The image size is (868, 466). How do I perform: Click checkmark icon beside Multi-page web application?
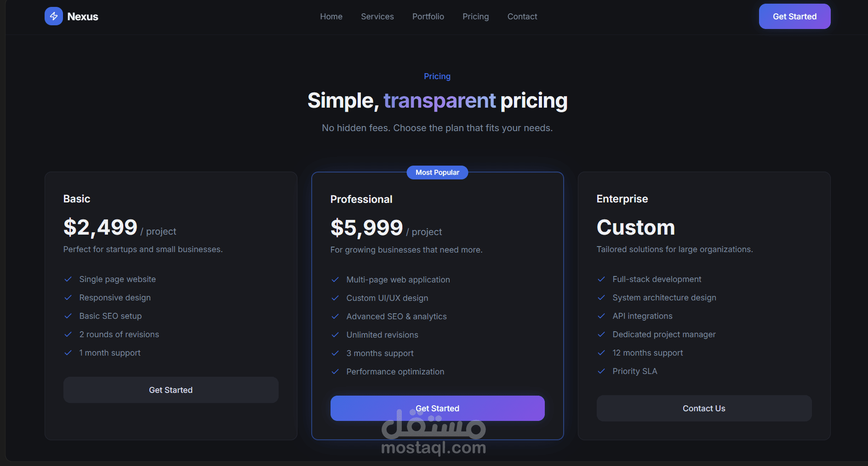[335, 280]
